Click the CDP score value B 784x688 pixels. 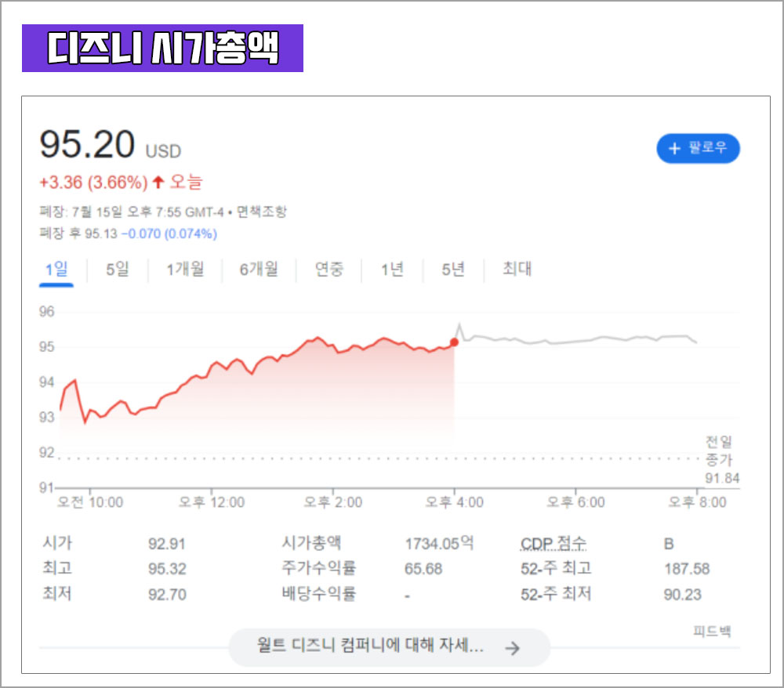click(x=669, y=544)
